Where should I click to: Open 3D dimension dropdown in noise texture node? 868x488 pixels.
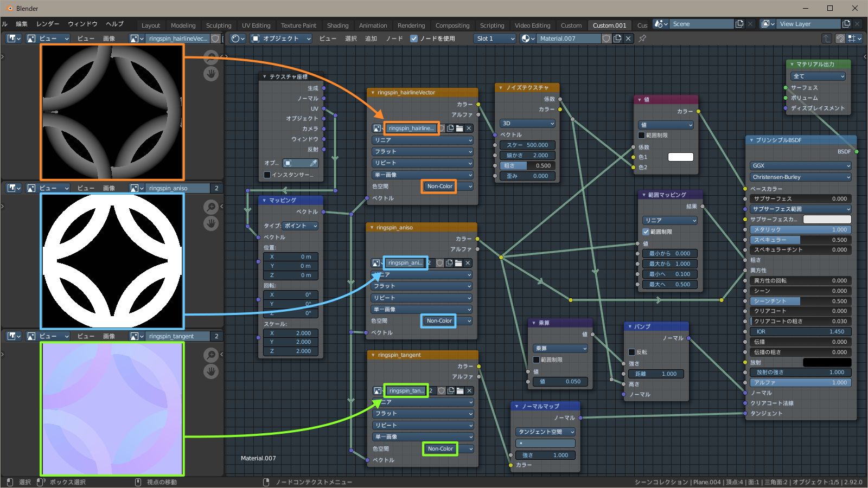tap(527, 124)
